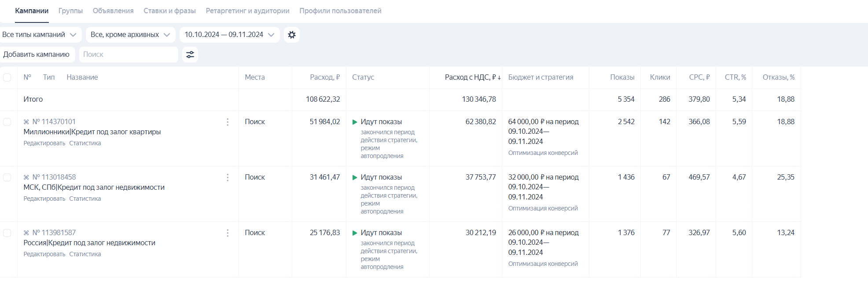Click total spend value 108 622,32

[323, 99]
